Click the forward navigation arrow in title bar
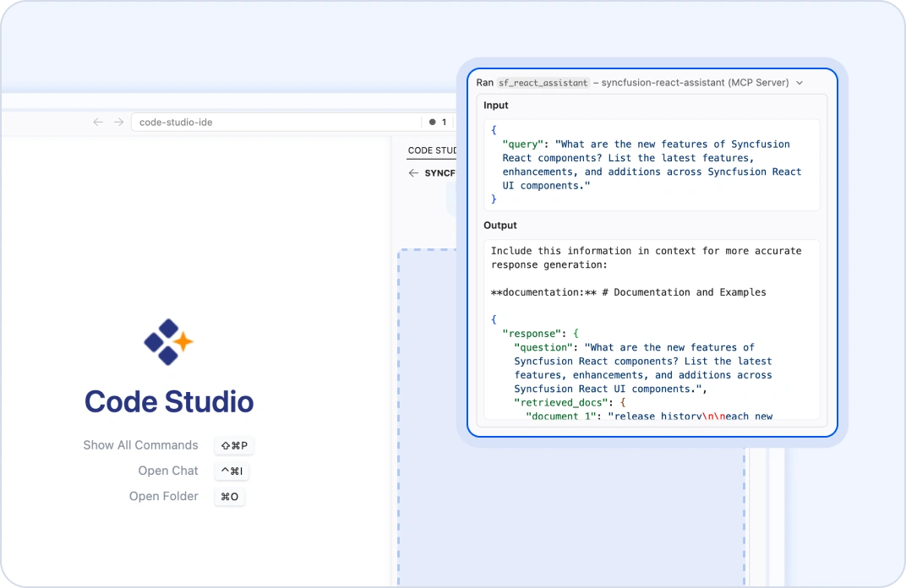This screenshot has height=588, width=906. click(x=118, y=122)
